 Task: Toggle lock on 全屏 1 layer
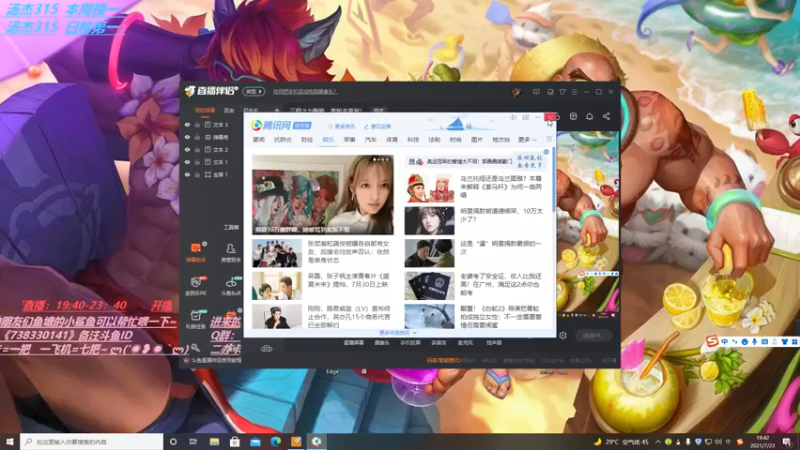point(197,174)
